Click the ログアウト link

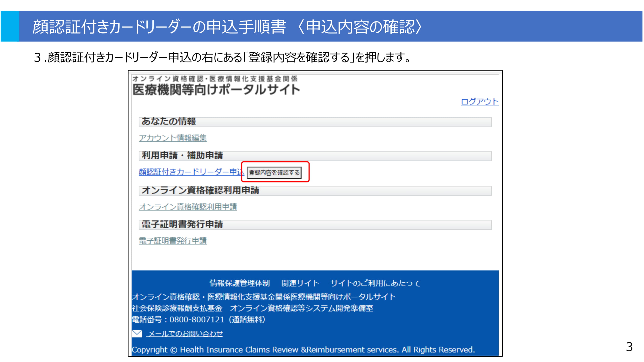[479, 102]
